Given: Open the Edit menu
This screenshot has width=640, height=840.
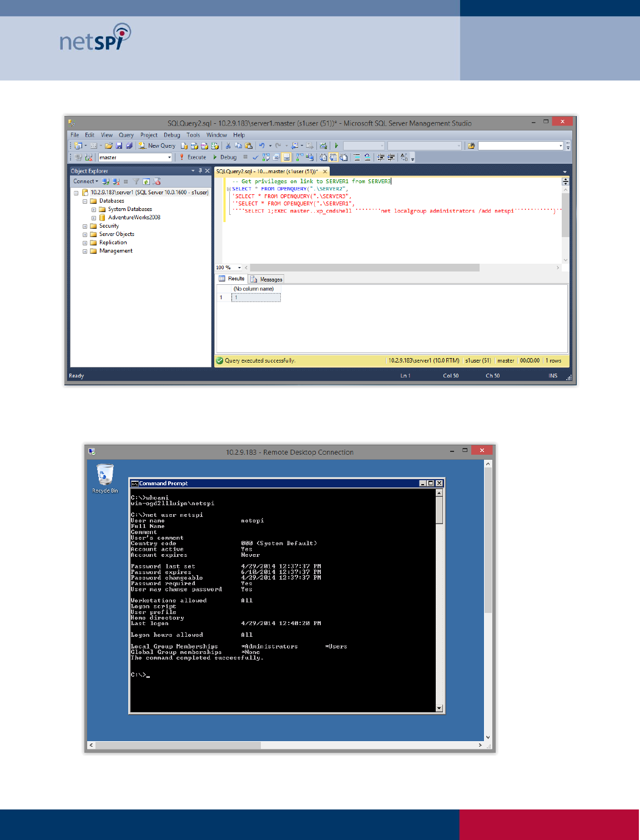Looking at the screenshot, I should pyautogui.click(x=89, y=135).
